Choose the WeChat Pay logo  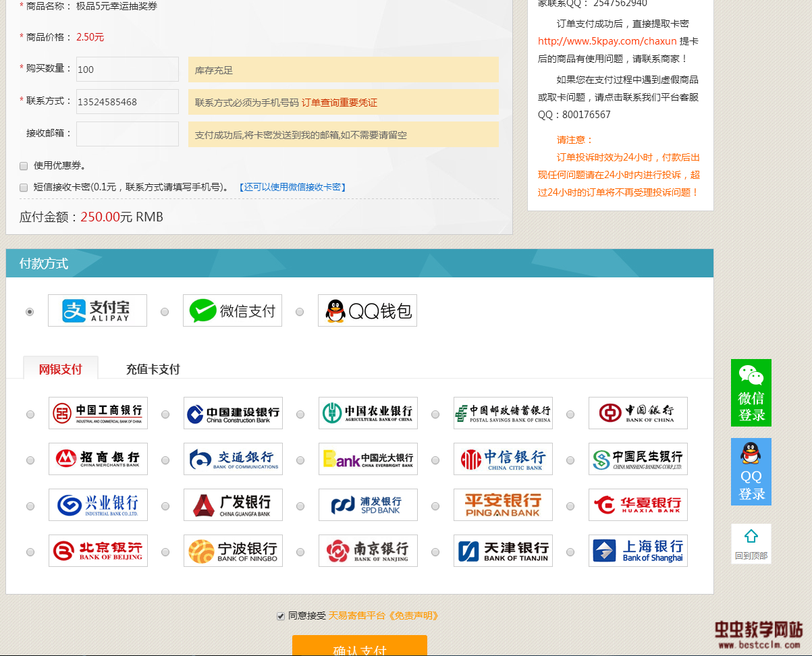pyautogui.click(x=232, y=310)
